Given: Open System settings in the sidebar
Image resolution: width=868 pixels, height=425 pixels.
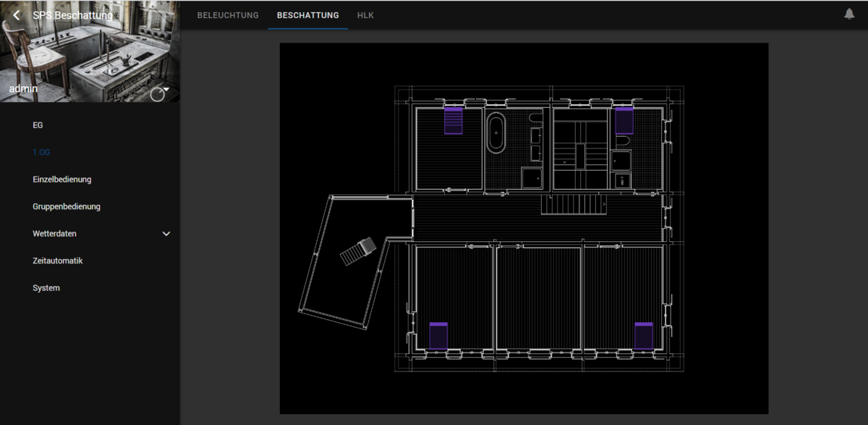Looking at the screenshot, I should pyautogui.click(x=46, y=288).
